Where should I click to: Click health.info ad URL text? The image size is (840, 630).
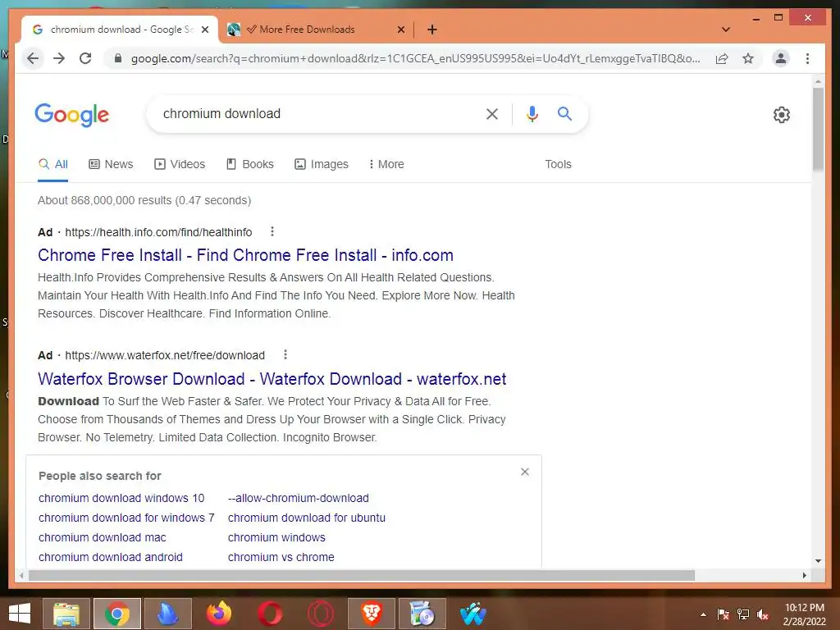[158, 232]
